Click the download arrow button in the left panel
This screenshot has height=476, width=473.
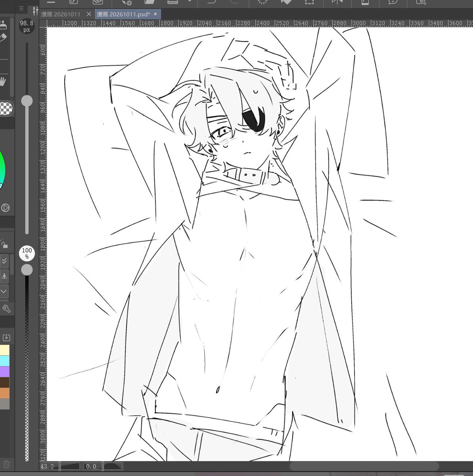pos(4,276)
